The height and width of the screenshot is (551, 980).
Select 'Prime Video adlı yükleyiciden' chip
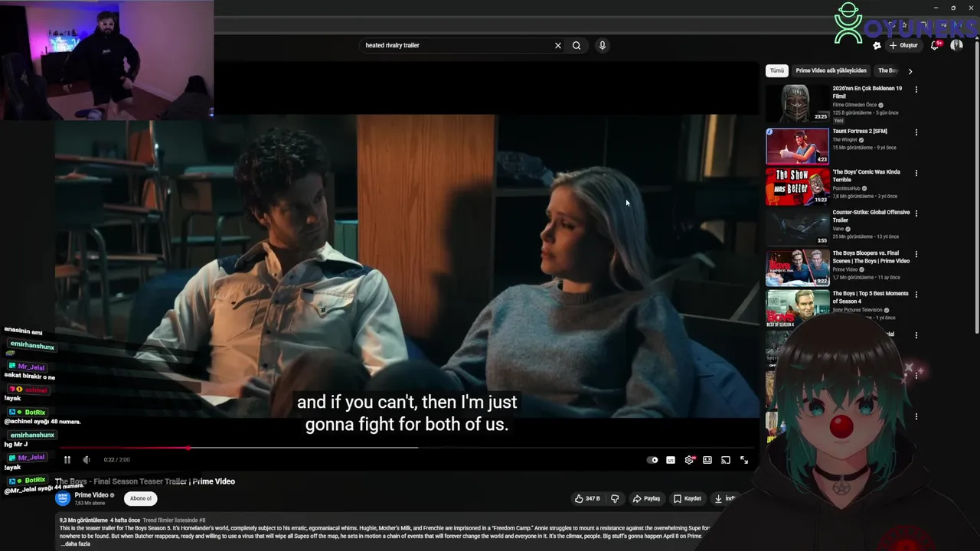[831, 70]
